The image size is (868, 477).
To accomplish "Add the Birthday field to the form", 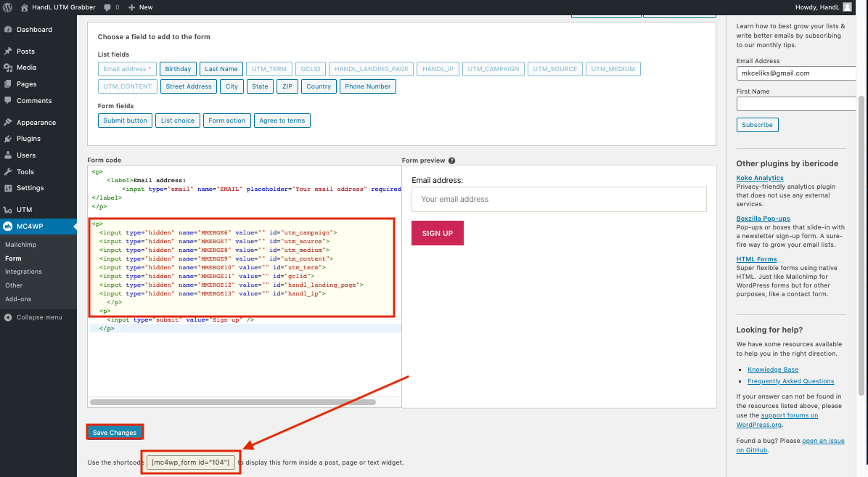I will click(178, 68).
